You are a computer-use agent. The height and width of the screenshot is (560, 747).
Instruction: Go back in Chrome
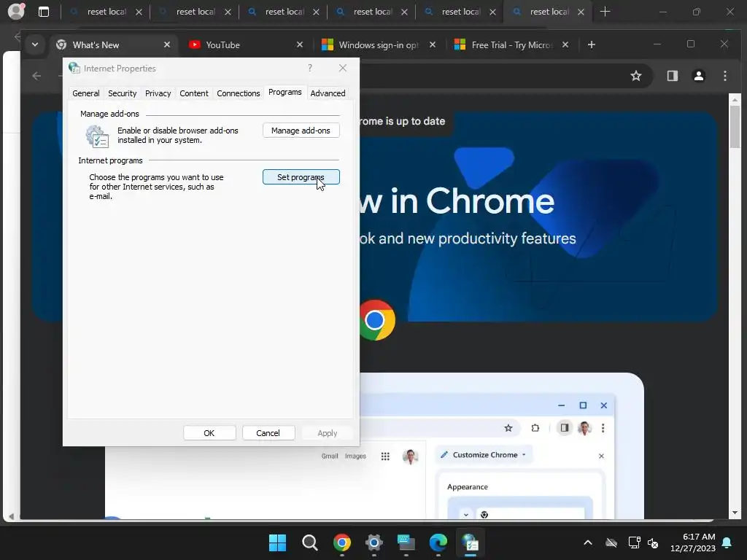(36, 76)
